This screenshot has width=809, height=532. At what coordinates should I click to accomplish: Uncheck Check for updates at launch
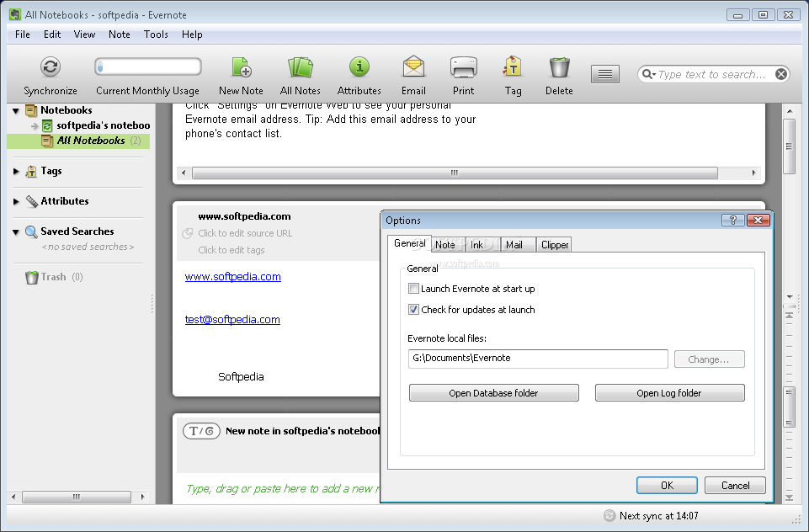[413, 310]
